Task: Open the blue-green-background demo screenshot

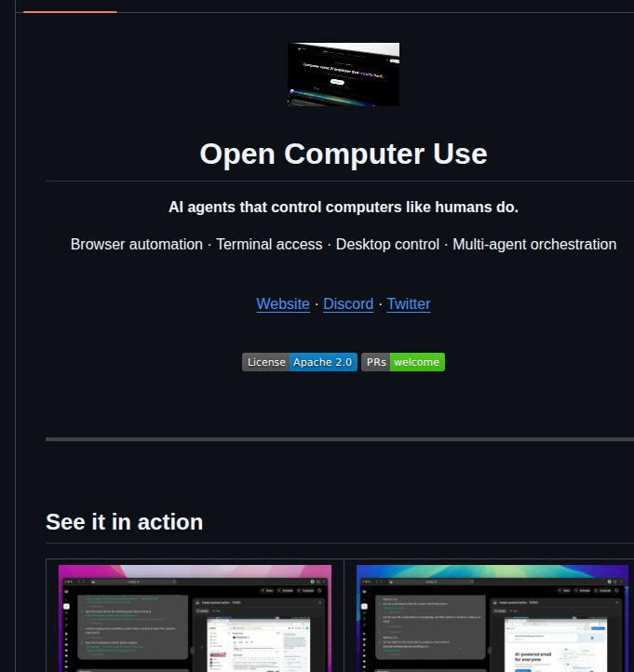Action: pos(492,618)
